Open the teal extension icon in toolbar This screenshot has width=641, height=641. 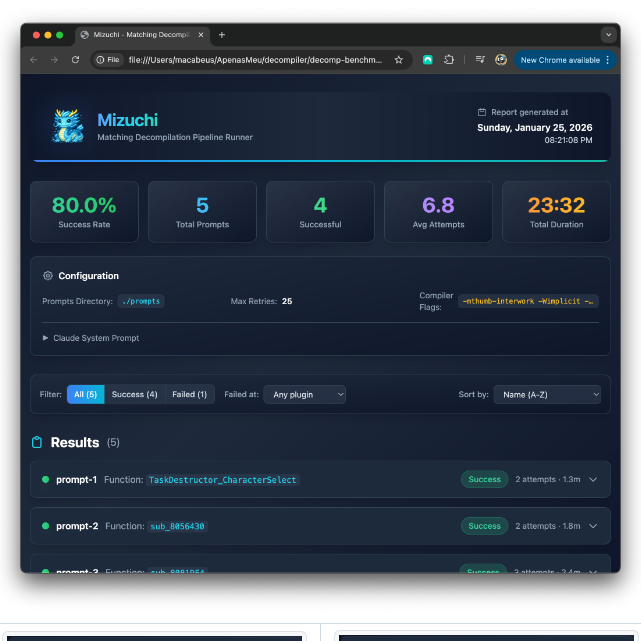(x=428, y=60)
